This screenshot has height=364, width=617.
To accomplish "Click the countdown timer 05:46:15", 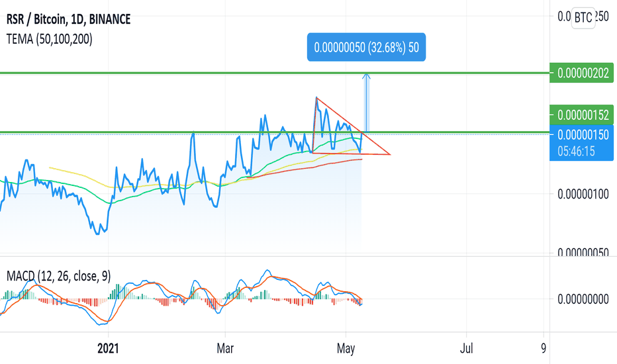I will [x=576, y=151].
